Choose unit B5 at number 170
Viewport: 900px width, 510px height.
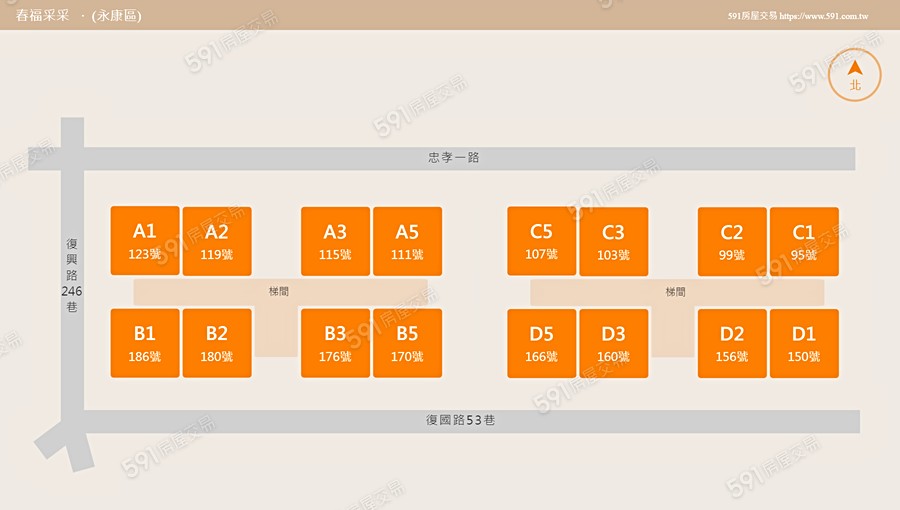coord(407,343)
